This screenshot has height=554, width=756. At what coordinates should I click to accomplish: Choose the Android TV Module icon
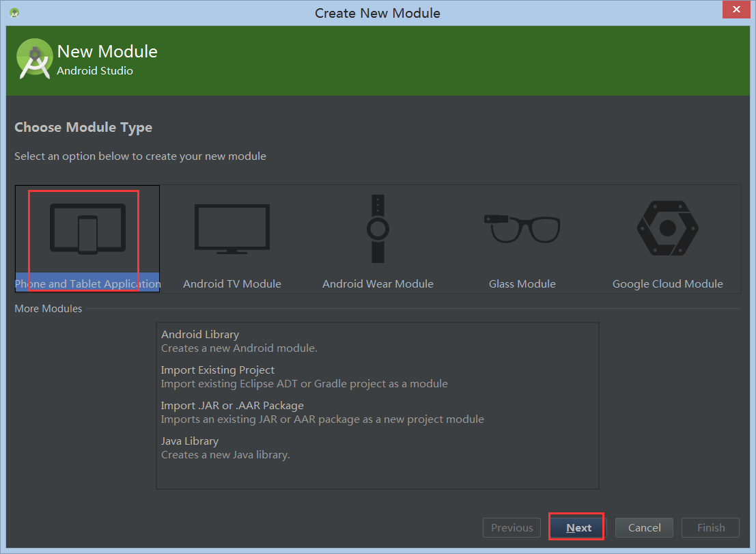point(232,229)
